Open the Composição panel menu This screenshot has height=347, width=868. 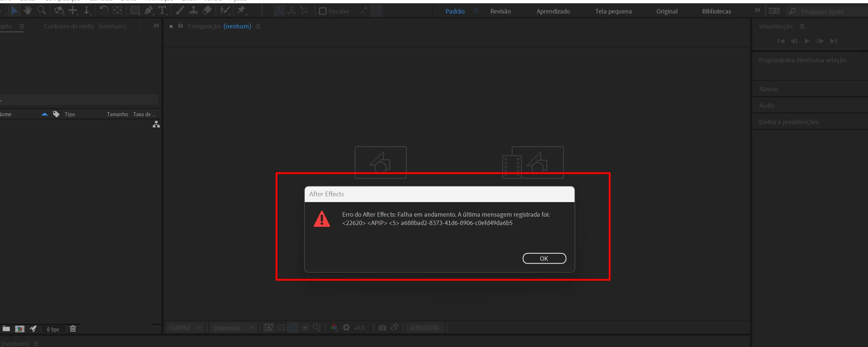tap(258, 26)
